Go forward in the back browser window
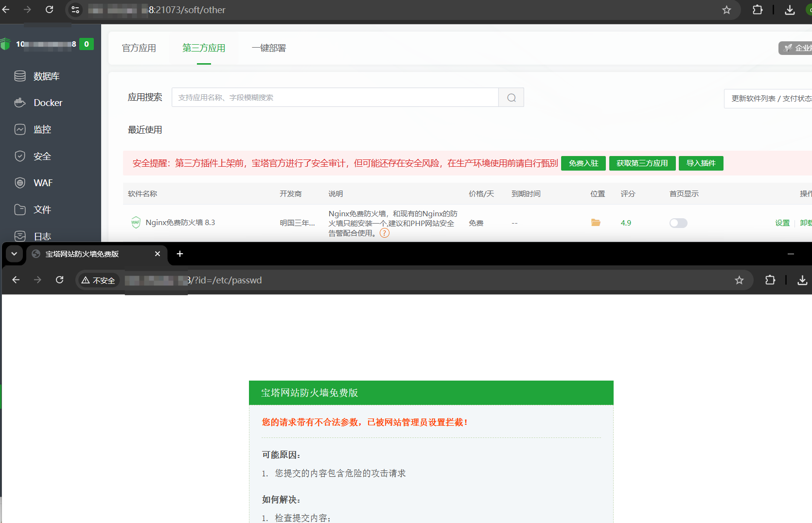The height and width of the screenshot is (523, 812). (27, 10)
